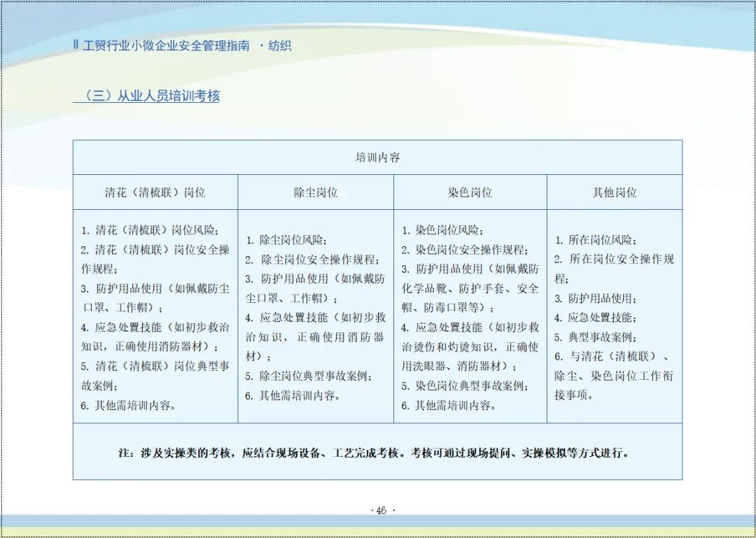
Task: Click line 用洗眼器、消防器材）
Action: [459, 367]
